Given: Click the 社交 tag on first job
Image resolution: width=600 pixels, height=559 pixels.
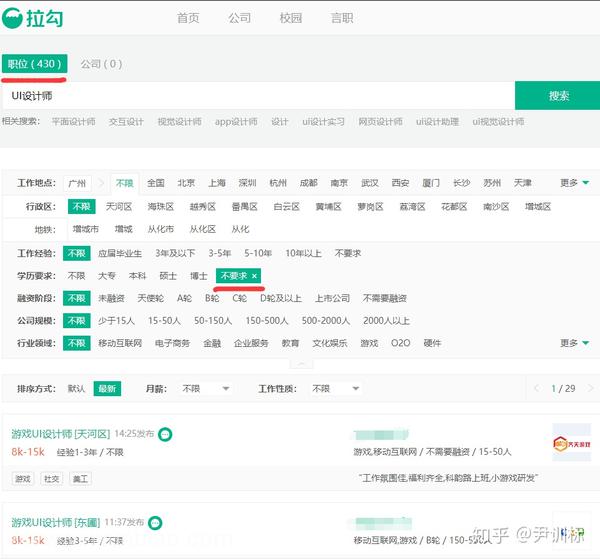Looking at the screenshot, I should pyautogui.click(x=52, y=479).
